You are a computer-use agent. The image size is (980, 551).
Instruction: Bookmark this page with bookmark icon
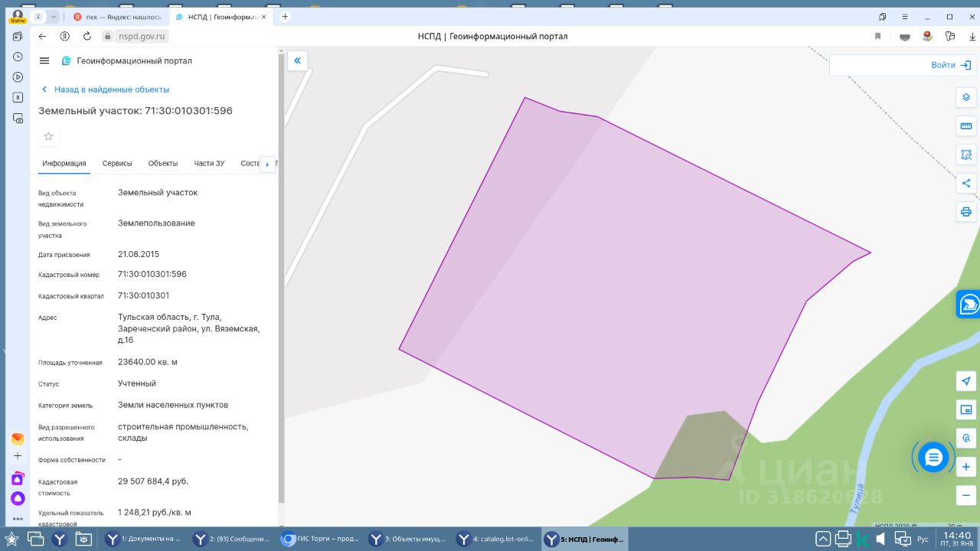878,36
